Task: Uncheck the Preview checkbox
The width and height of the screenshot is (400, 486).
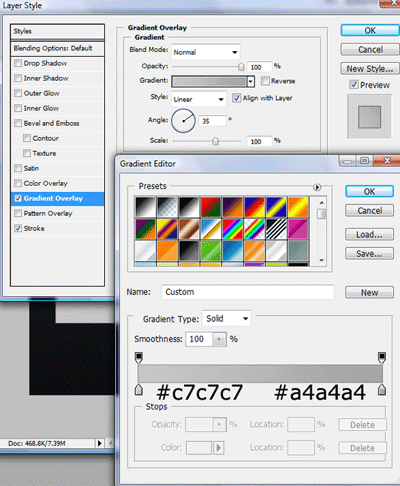Action: [354, 85]
